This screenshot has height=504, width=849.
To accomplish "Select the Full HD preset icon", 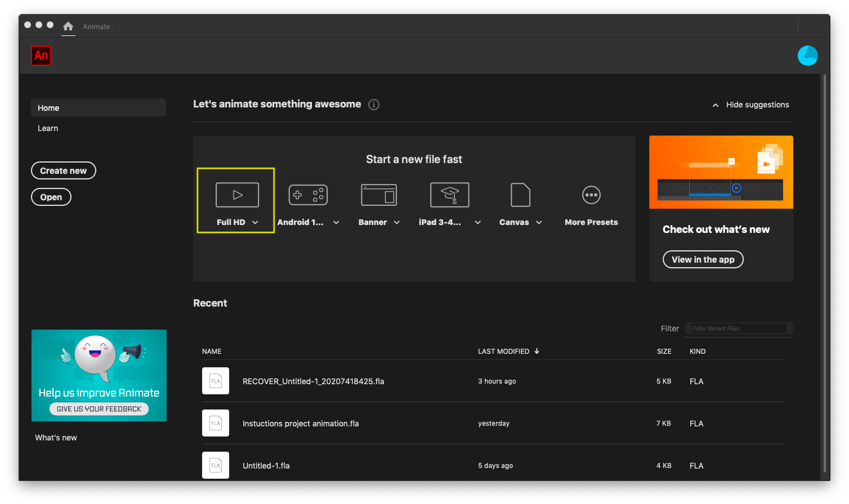I will pyautogui.click(x=237, y=195).
